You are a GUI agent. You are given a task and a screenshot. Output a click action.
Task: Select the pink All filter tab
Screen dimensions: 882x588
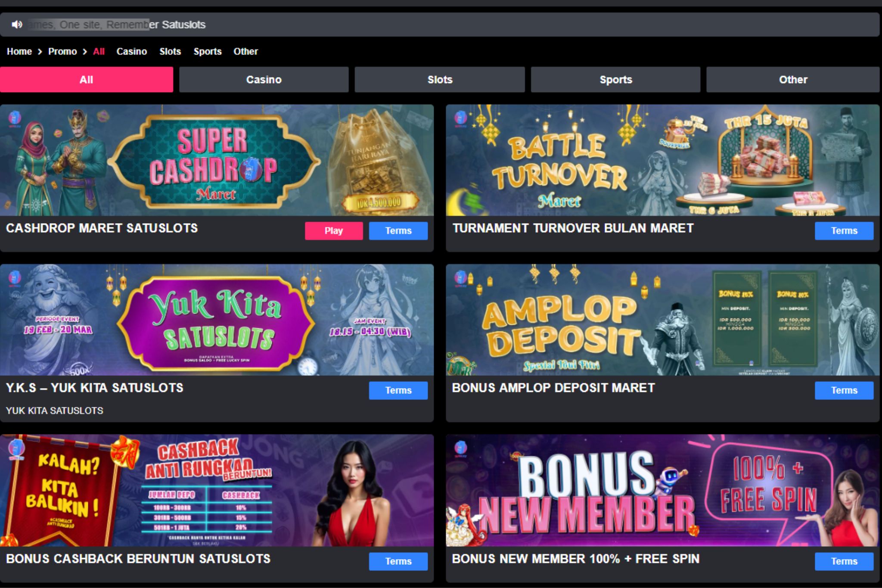(87, 80)
